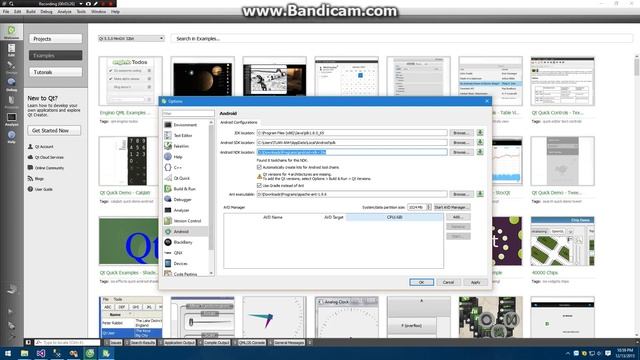Open Projects section on Welcome page
The width and height of the screenshot is (640, 360).
point(56,39)
